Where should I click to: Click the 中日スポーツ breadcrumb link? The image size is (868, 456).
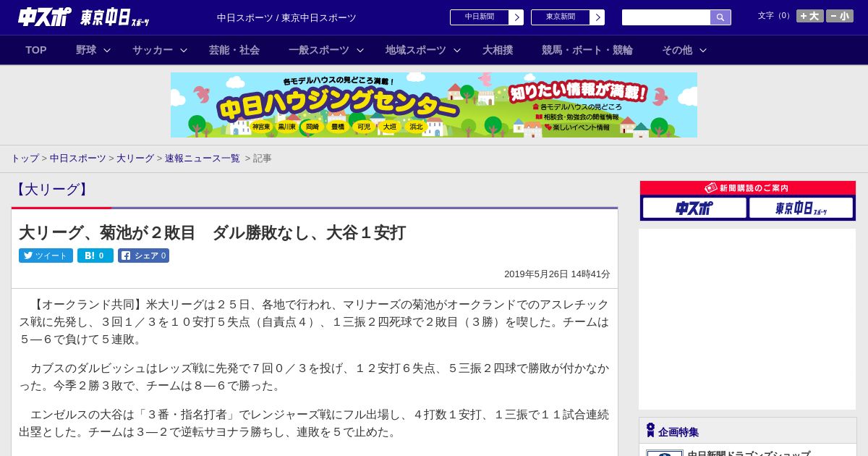click(x=78, y=159)
